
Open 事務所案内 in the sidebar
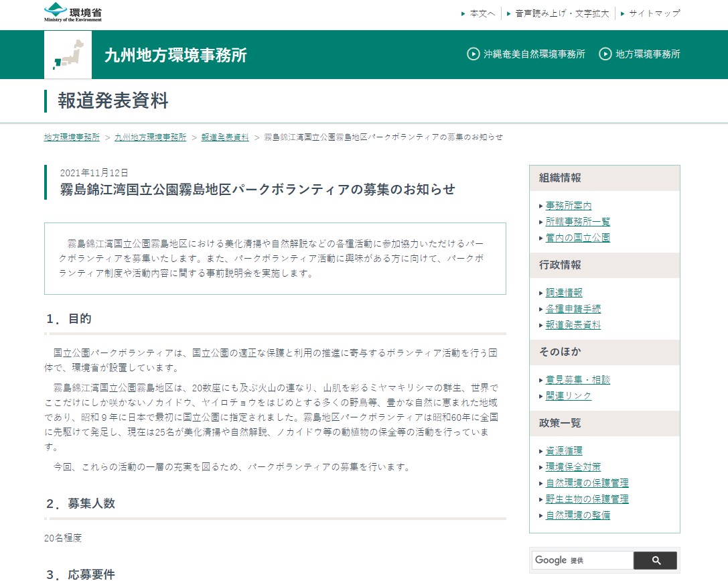pyautogui.click(x=569, y=206)
